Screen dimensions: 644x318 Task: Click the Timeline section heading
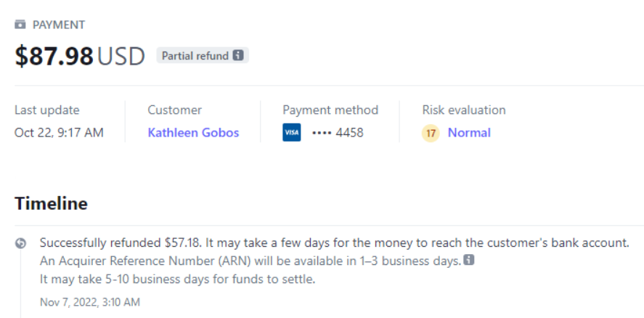coord(51,204)
